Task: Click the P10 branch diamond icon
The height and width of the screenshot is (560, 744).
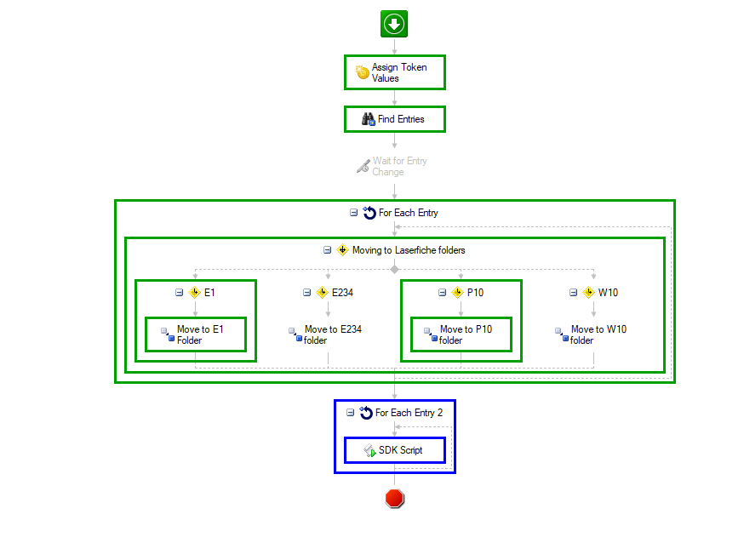Action: point(457,292)
